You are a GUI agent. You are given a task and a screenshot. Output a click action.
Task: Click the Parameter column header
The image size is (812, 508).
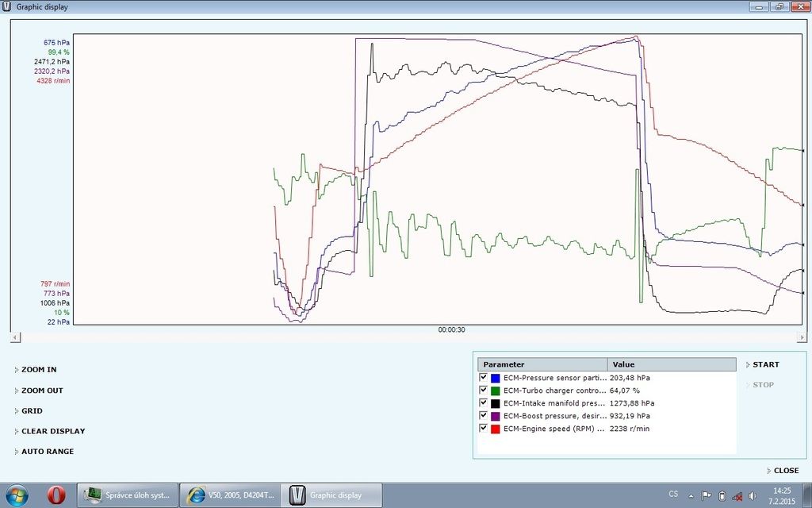542,364
